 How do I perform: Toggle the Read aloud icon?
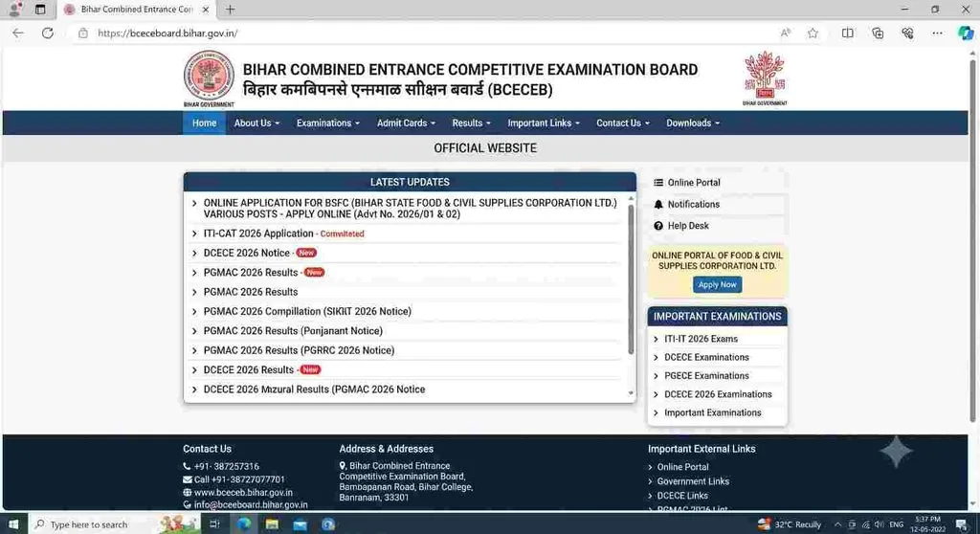point(786,33)
